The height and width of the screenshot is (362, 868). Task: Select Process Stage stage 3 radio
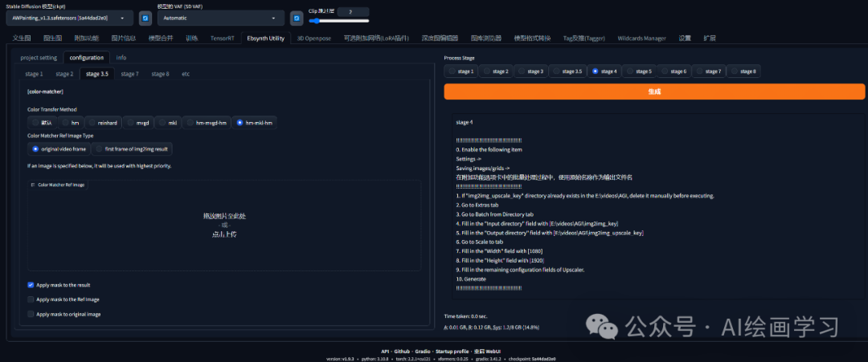click(x=530, y=71)
